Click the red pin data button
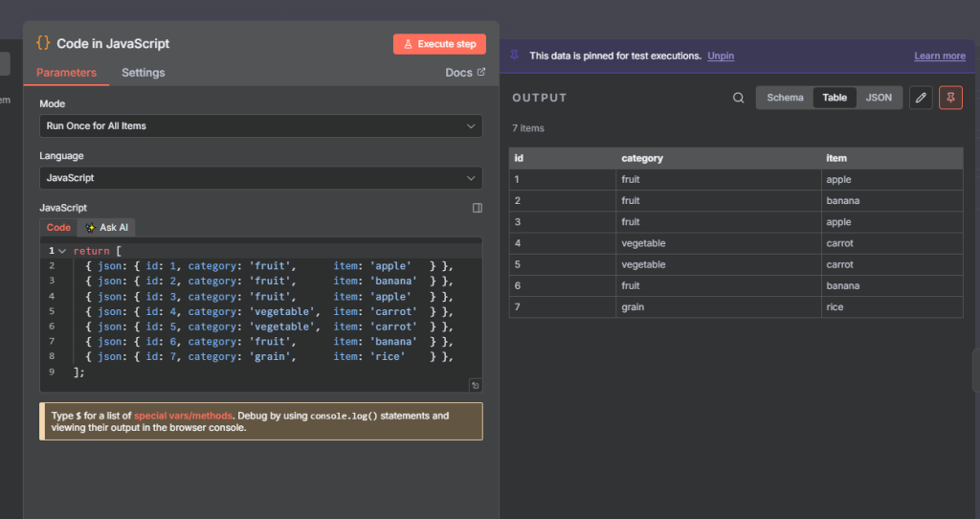Image resolution: width=980 pixels, height=519 pixels. coord(950,98)
